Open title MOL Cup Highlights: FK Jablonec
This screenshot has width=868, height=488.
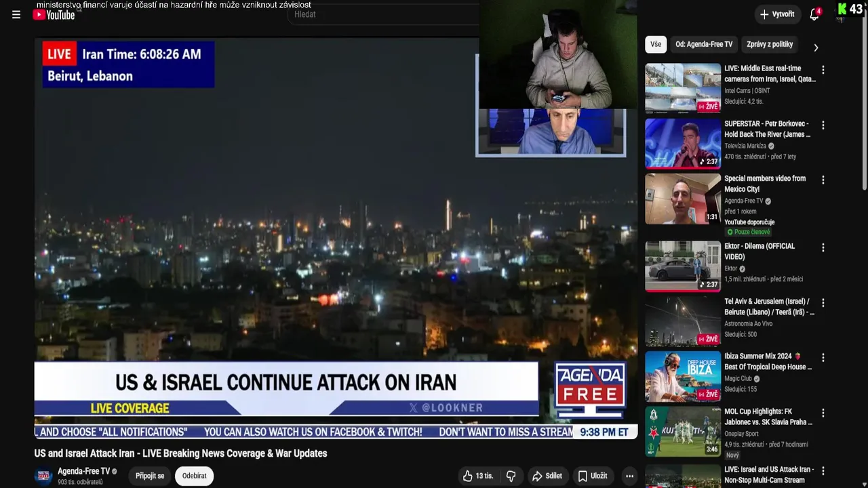pos(768,417)
